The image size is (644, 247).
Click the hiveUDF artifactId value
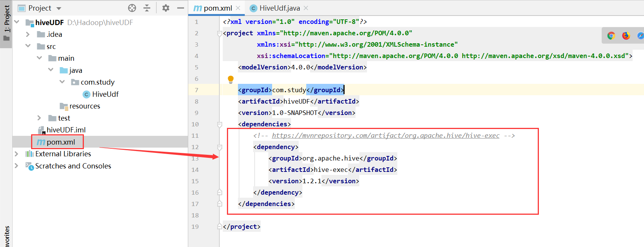[296, 101]
